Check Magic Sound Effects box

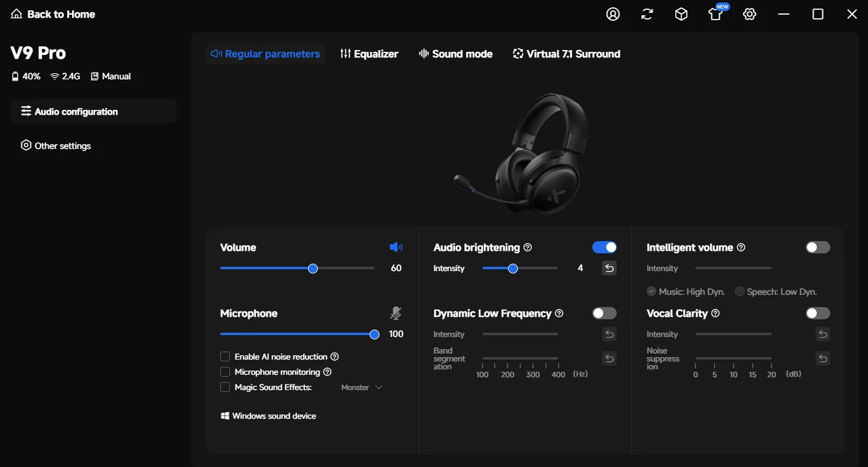pyautogui.click(x=225, y=387)
